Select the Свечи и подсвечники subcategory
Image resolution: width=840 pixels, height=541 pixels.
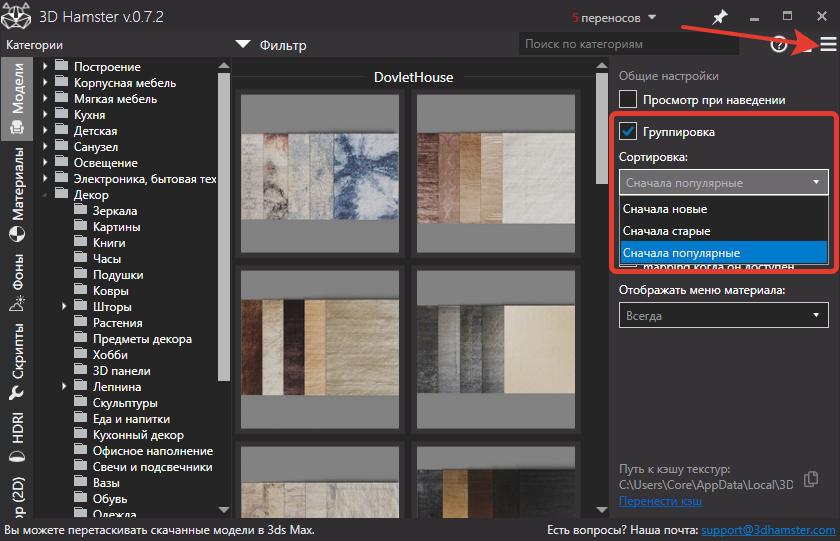pos(152,467)
